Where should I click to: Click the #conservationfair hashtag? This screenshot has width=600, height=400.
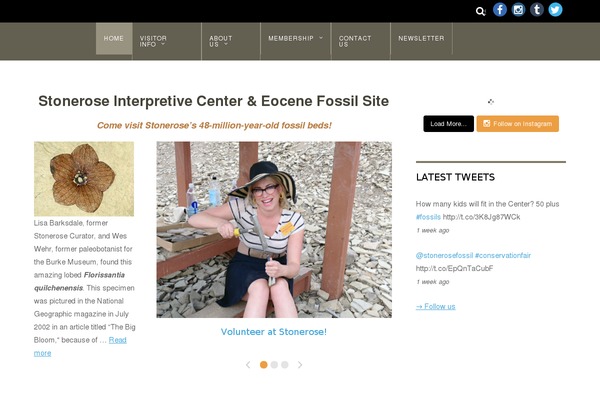point(503,255)
